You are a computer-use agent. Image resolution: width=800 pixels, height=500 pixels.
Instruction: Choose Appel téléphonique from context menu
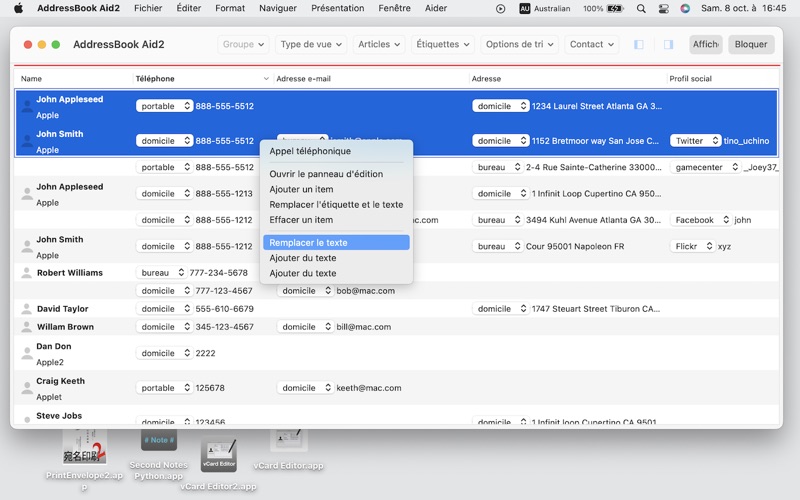pos(336,151)
